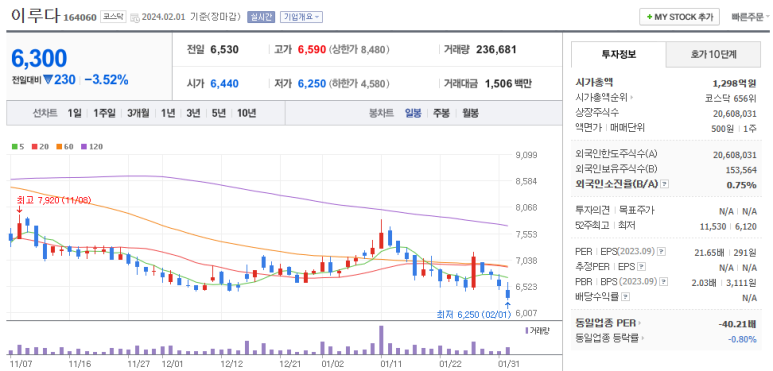Click the tall 01/11 volume bar
The image size is (773, 371).
coord(381,340)
